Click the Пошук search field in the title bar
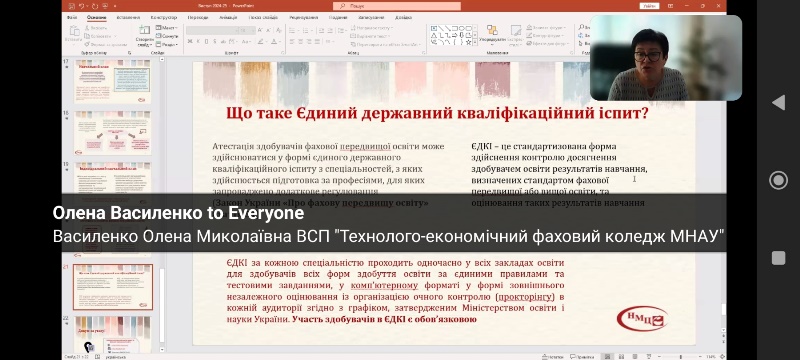This screenshot has width=800, height=360. (x=397, y=6)
